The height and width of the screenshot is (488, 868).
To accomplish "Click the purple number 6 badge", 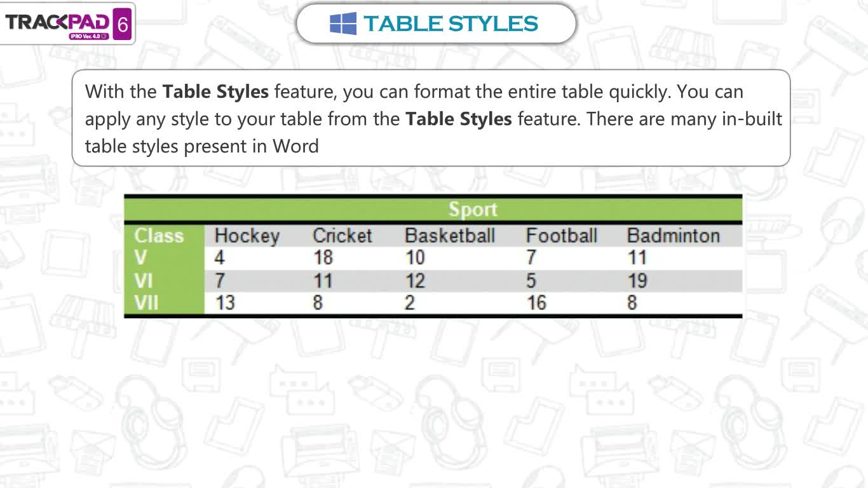I will pyautogui.click(x=123, y=25).
